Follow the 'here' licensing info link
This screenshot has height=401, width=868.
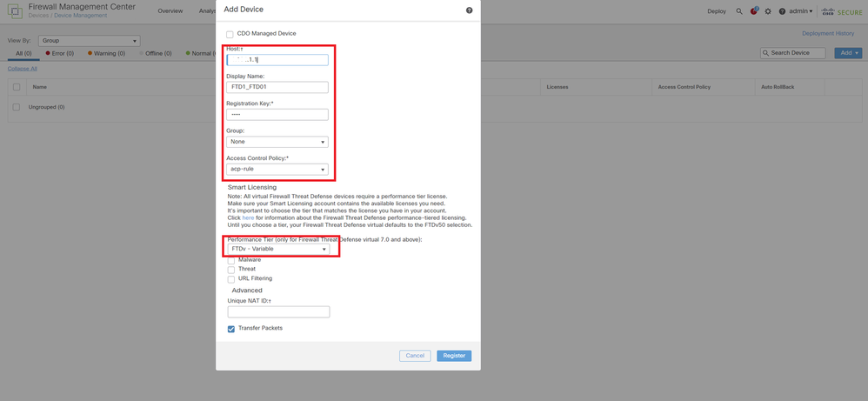[x=248, y=218]
